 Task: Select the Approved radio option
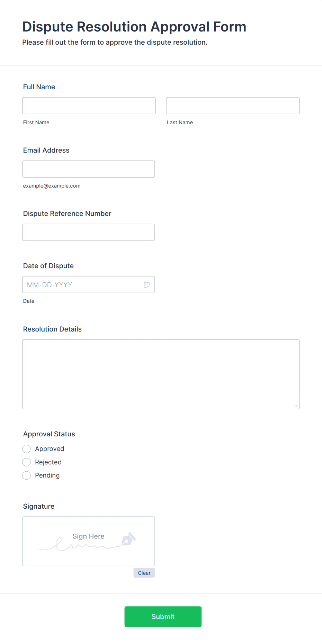27,449
